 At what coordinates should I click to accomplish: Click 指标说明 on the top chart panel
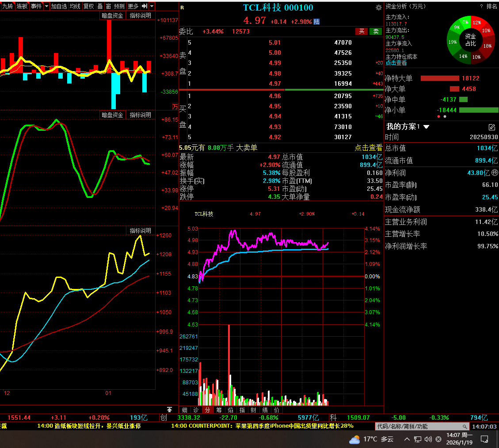[x=141, y=15]
